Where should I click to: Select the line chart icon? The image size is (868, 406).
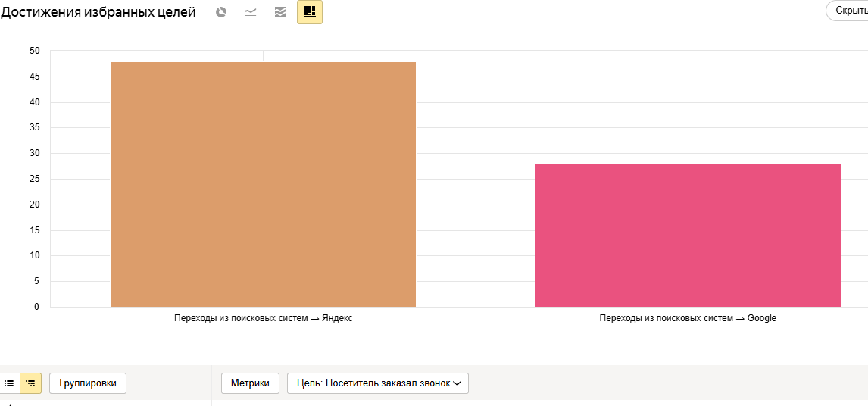251,12
